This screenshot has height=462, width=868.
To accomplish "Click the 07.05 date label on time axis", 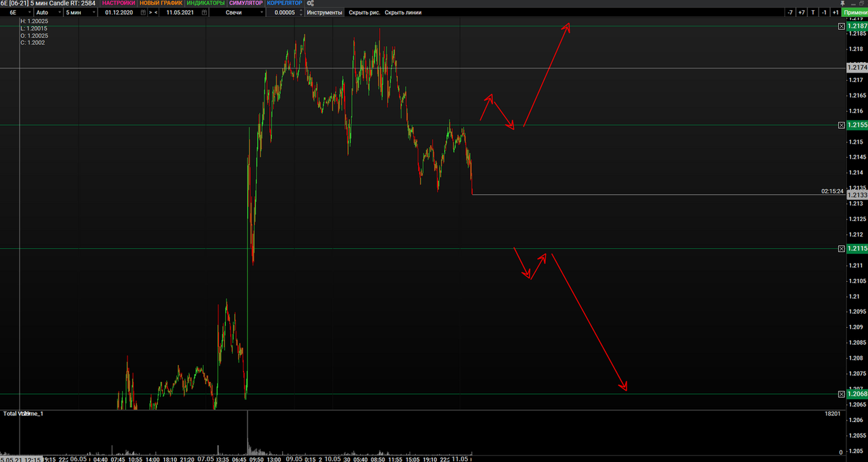I will (x=205, y=459).
